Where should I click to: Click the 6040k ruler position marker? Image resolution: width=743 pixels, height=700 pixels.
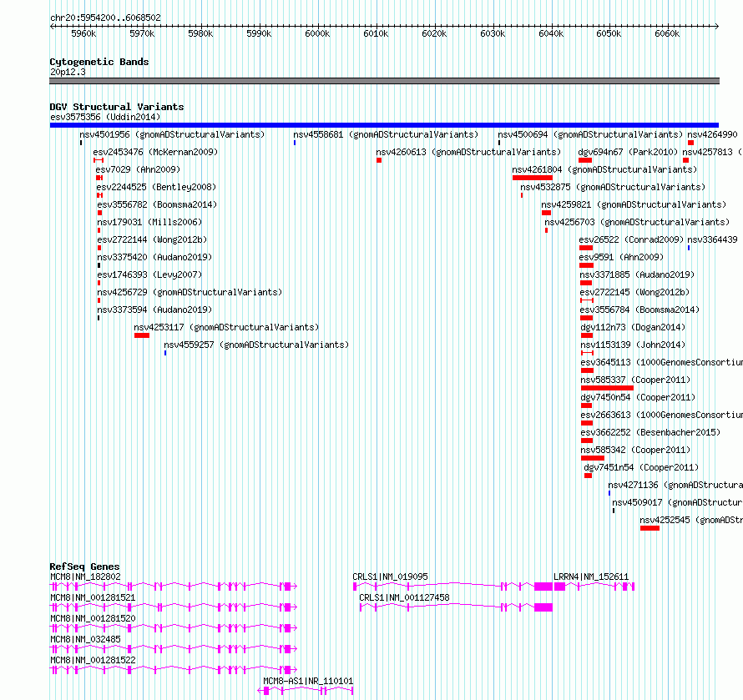click(x=551, y=33)
